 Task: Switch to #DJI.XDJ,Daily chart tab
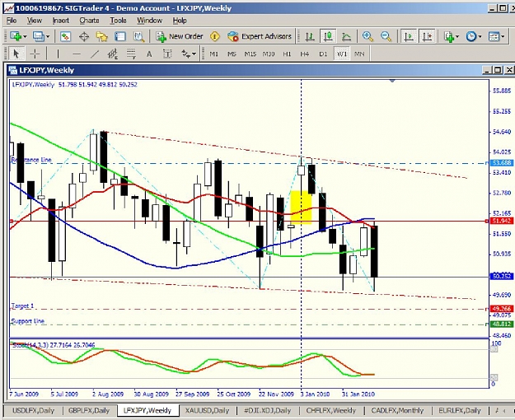pyautogui.click(x=267, y=410)
